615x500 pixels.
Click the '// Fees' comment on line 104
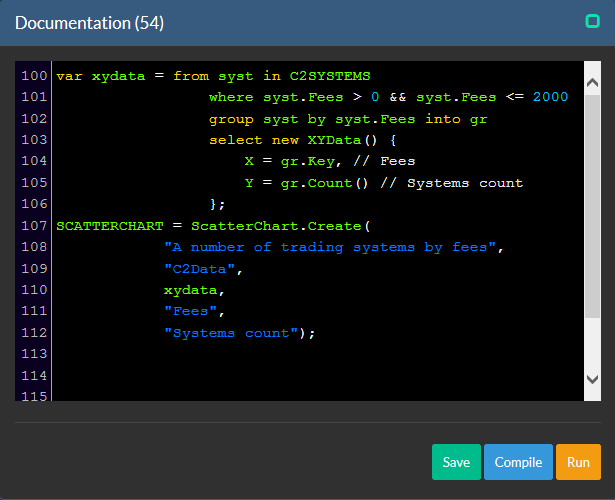(x=384, y=162)
